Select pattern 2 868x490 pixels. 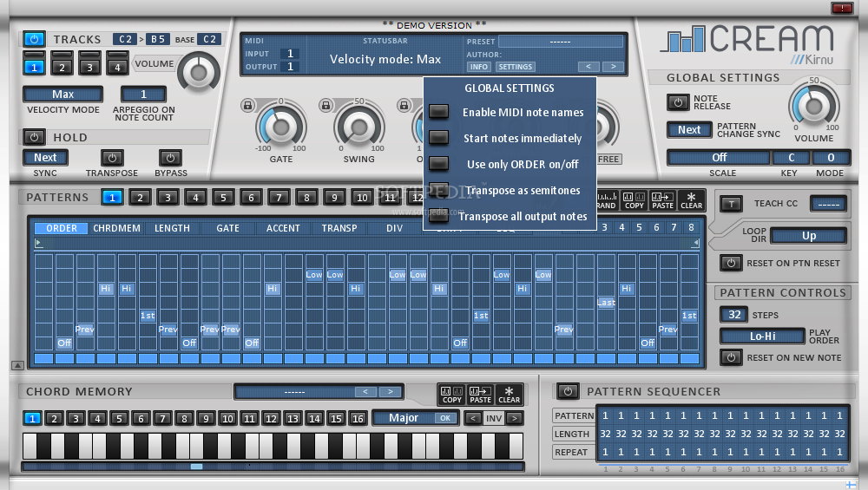(x=140, y=198)
